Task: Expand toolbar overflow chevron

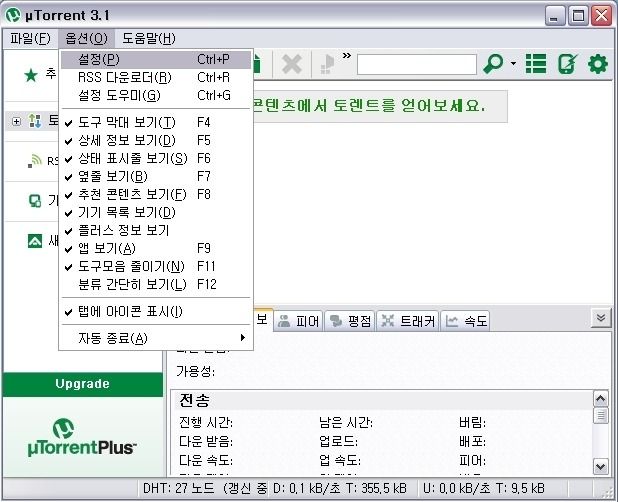Action: (x=346, y=56)
